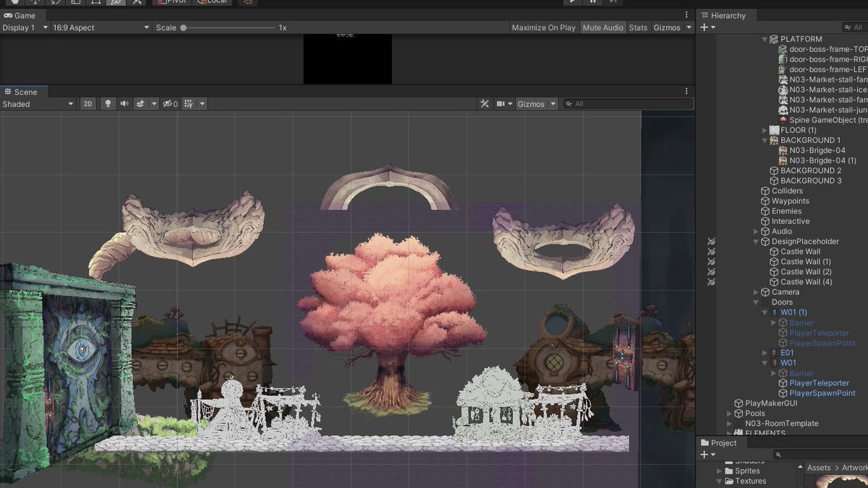
Task: Click the Hierarchy search field
Action: 855,27
